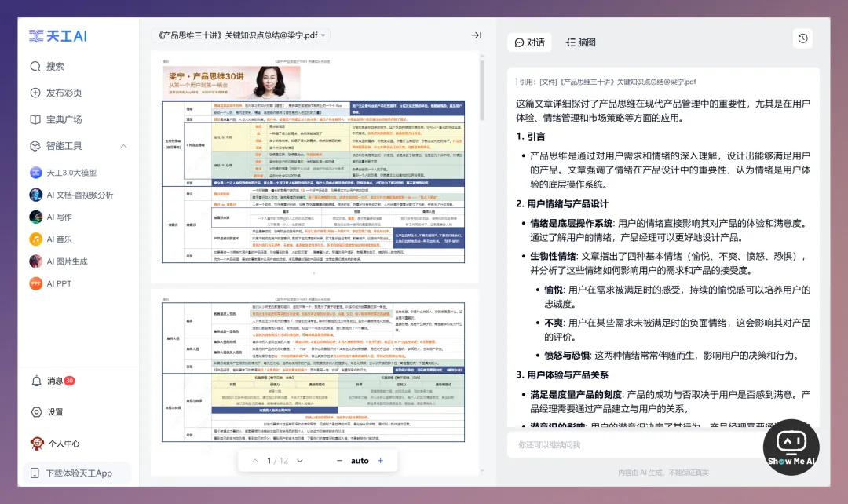Zoom out PDF with minus button
The image size is (848, 504).
pos(339,461)
